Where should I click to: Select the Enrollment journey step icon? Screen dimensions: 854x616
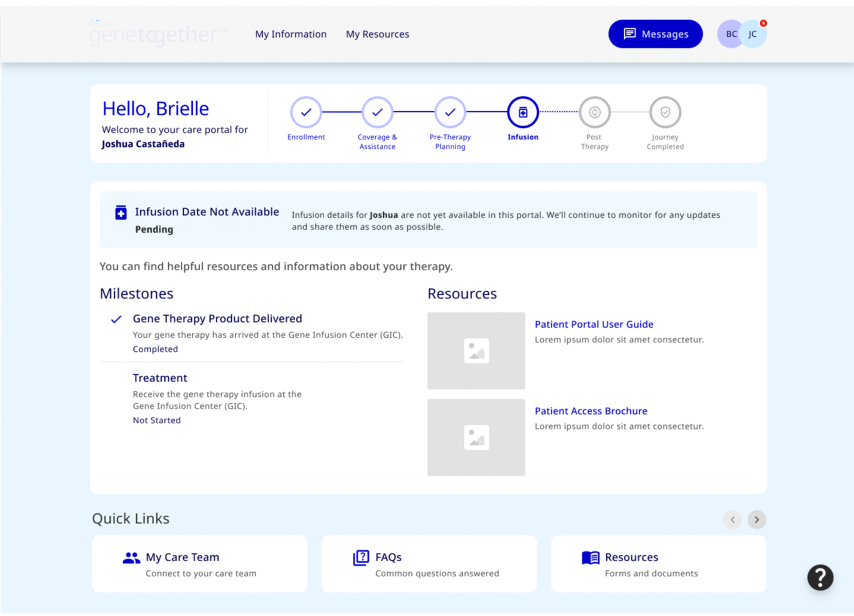[306, 113]
